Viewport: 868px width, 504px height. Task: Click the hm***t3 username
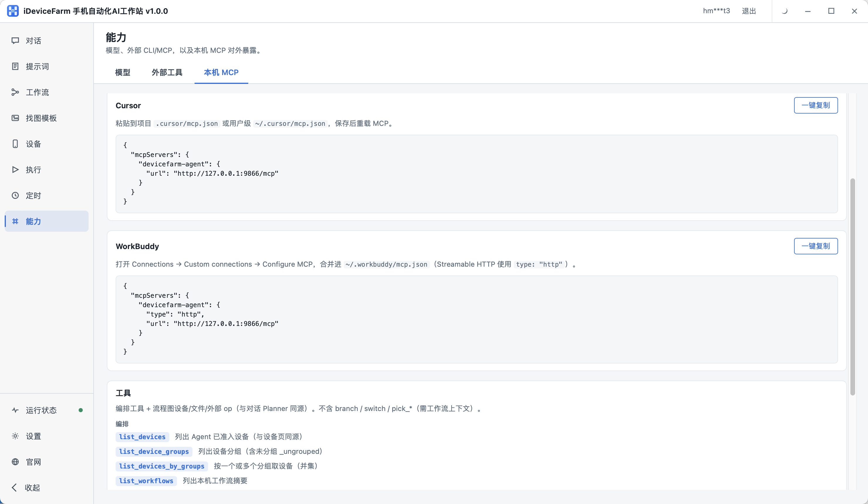pos(717,11)
